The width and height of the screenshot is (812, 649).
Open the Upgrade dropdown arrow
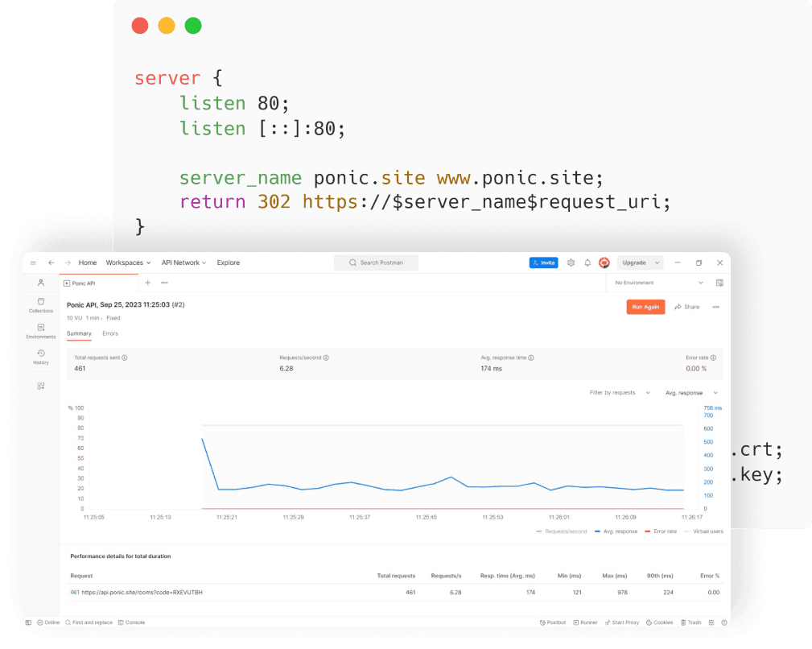657,262
